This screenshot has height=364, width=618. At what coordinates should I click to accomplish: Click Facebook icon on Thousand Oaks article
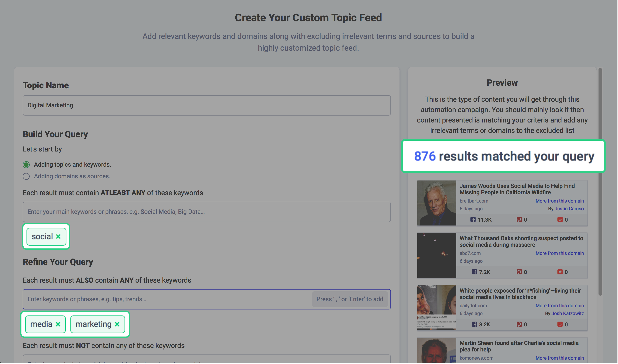click(474, 272)
